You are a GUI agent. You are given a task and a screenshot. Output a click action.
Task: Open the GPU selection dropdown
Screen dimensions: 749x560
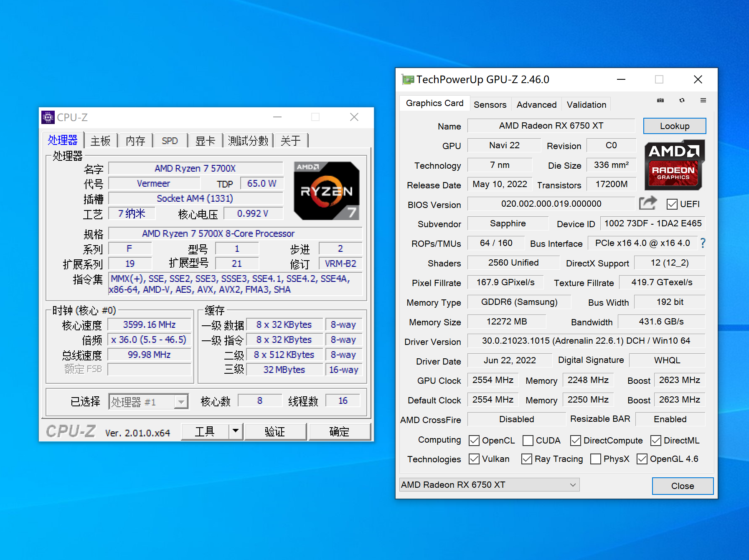tap(573, 484)
